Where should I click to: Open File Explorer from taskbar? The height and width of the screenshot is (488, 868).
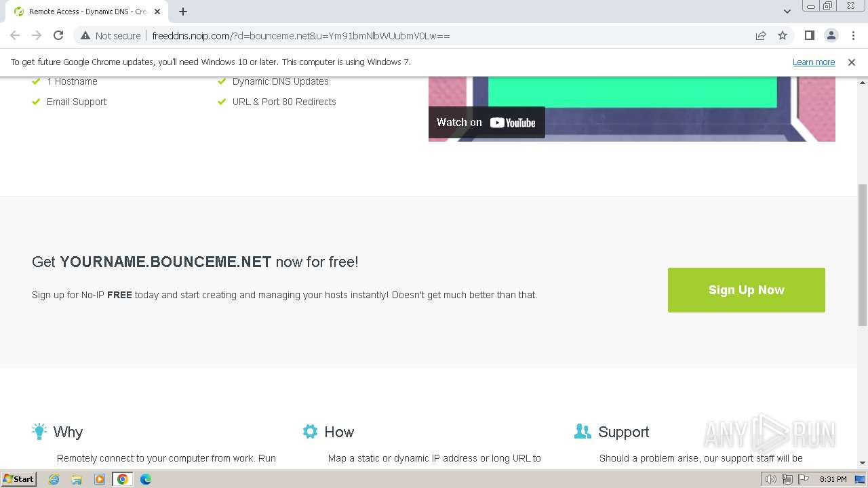point(77,479)
